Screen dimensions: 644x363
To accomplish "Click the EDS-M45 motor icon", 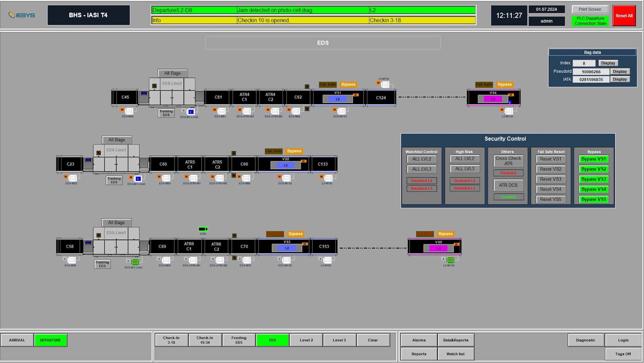I will pos(129,111).
